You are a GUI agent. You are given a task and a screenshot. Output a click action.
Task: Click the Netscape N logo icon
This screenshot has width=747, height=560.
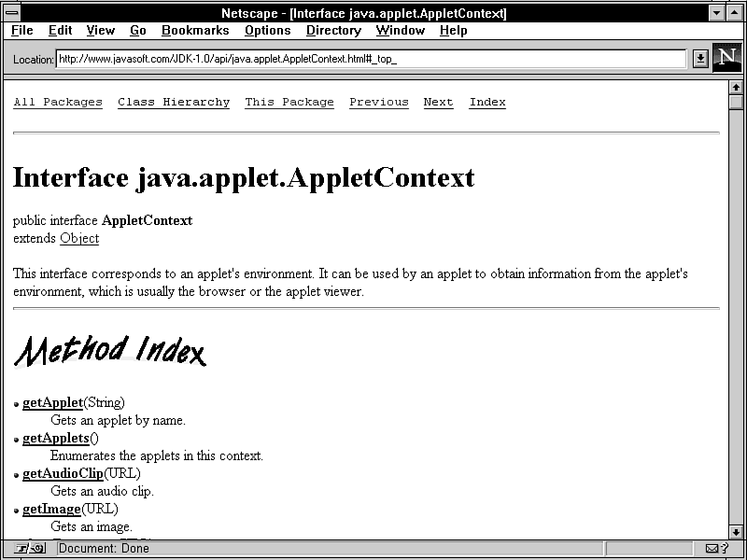click(726, 58)
